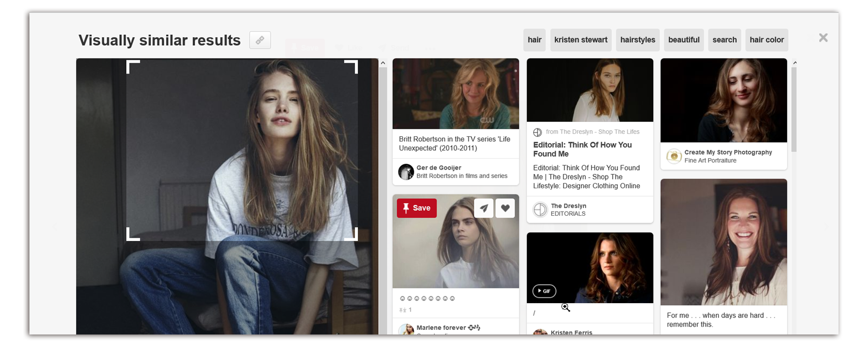Send the pin using the paper plane icon
This screenshot has height=346, width=868.
click(484, 208)
